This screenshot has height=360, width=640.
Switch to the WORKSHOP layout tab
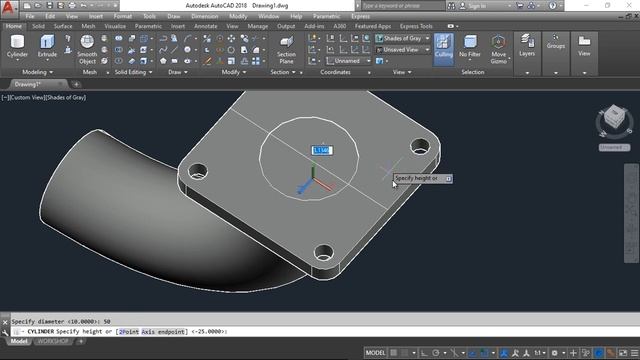click(53, 341)
